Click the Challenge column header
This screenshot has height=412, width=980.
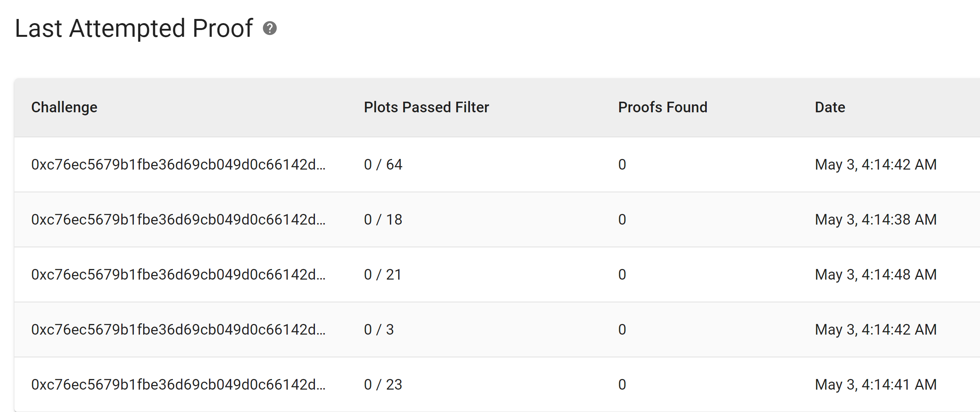point(64,107)
